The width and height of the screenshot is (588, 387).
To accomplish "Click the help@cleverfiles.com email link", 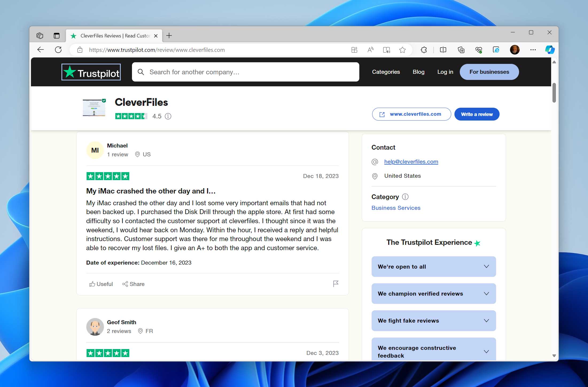I will coord(411,162).
